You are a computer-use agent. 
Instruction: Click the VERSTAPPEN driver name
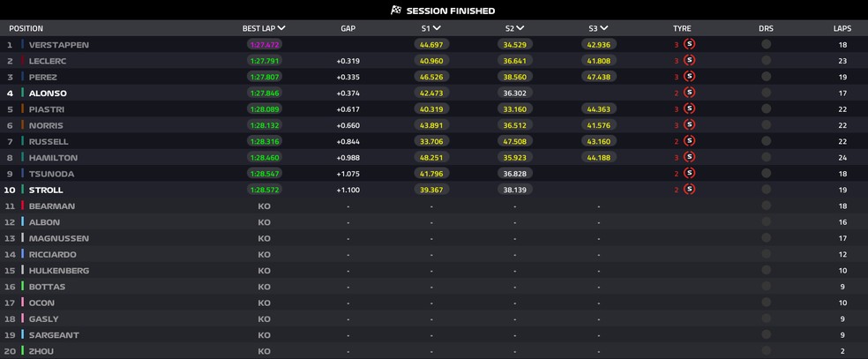(x=59, y=45)
